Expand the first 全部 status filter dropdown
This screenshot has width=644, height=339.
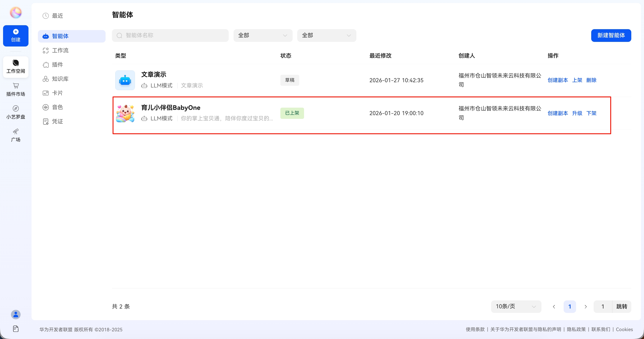click(x=263, y=35)
